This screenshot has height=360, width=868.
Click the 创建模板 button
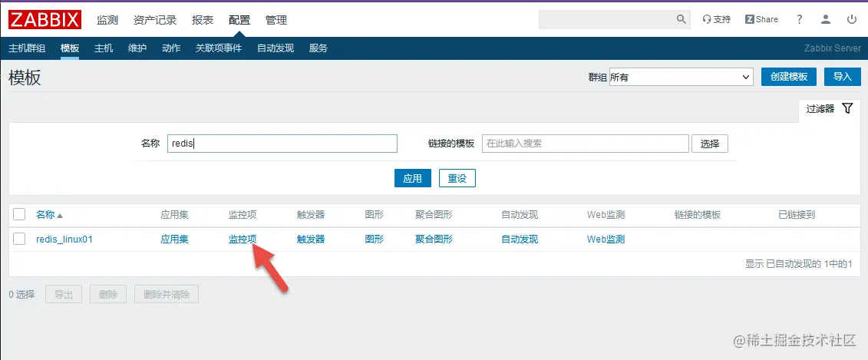point(789,77)
